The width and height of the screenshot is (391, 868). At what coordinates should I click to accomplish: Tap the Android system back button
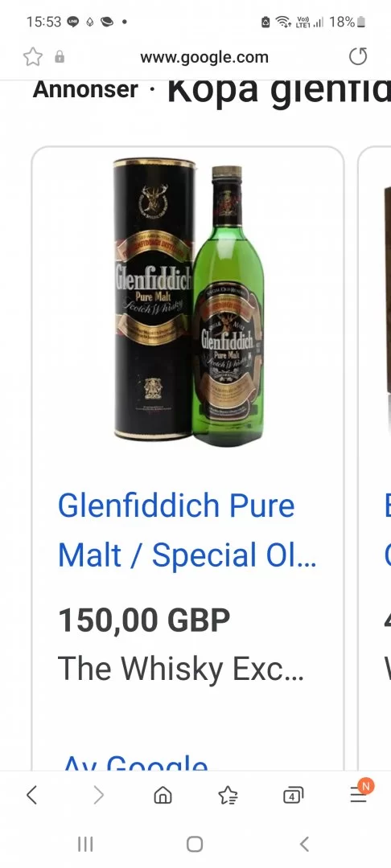point(304,844)
